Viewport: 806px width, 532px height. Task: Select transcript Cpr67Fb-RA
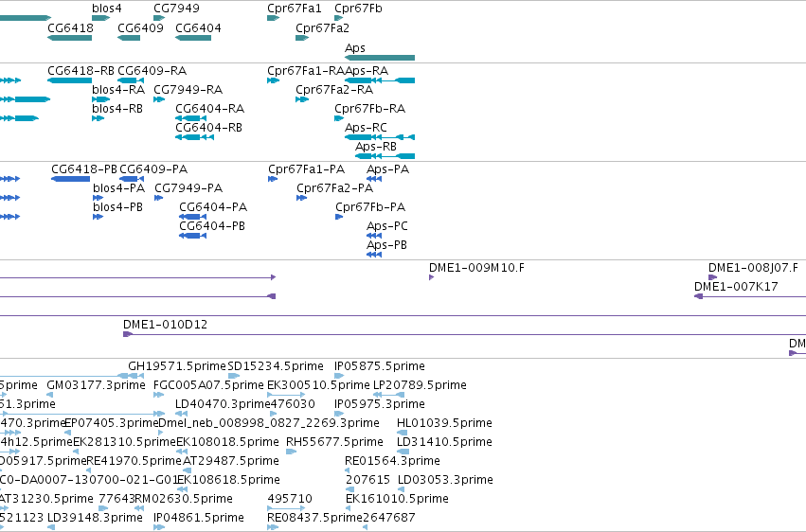click(369, 108)
